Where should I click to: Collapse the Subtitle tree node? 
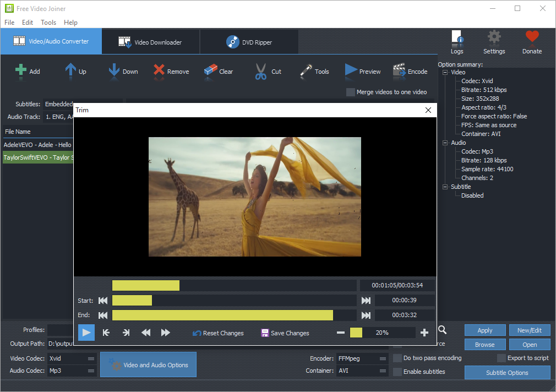pyautogui.click(x=445, y=187)
